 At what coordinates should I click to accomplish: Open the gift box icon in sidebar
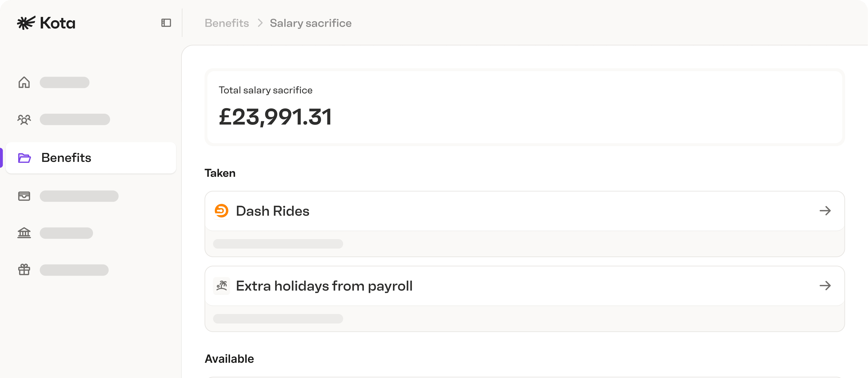tap(24, 270)
